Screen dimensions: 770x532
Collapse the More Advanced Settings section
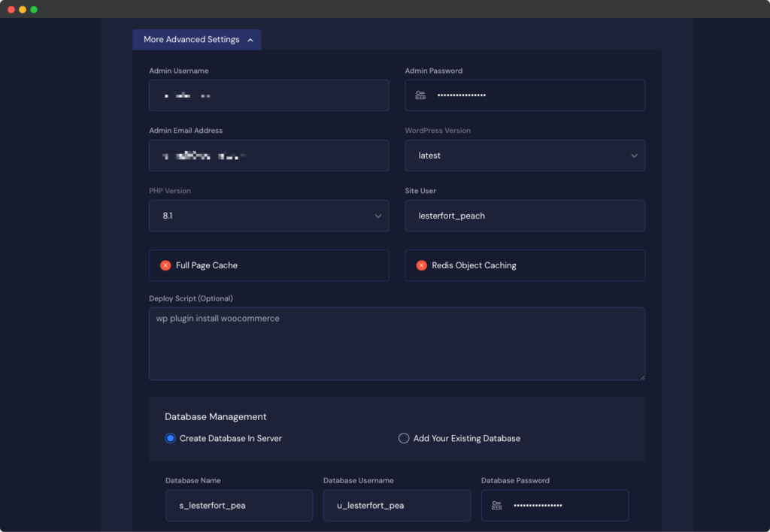tap(196, 39)
